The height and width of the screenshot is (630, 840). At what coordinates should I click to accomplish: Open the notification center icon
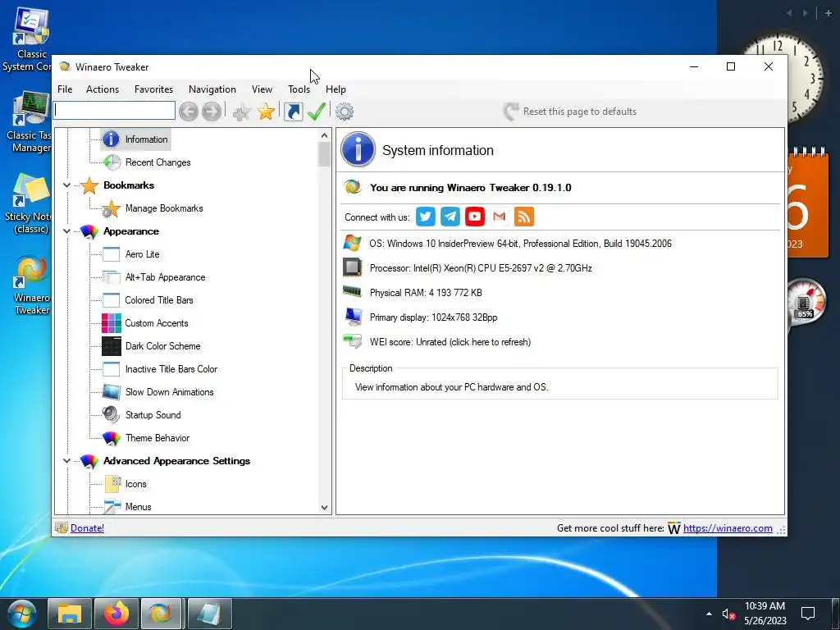pyautogui.click(x=808, y=614)
